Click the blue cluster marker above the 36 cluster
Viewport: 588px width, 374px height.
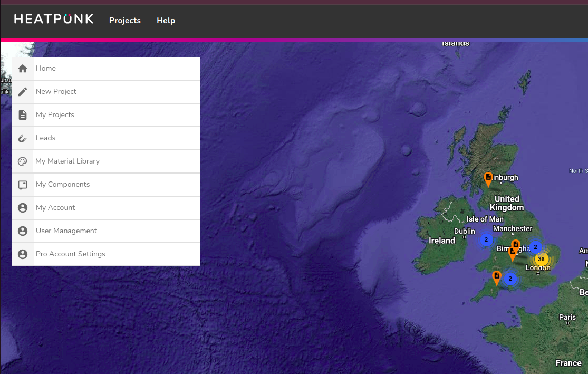(x=535, y=247)
